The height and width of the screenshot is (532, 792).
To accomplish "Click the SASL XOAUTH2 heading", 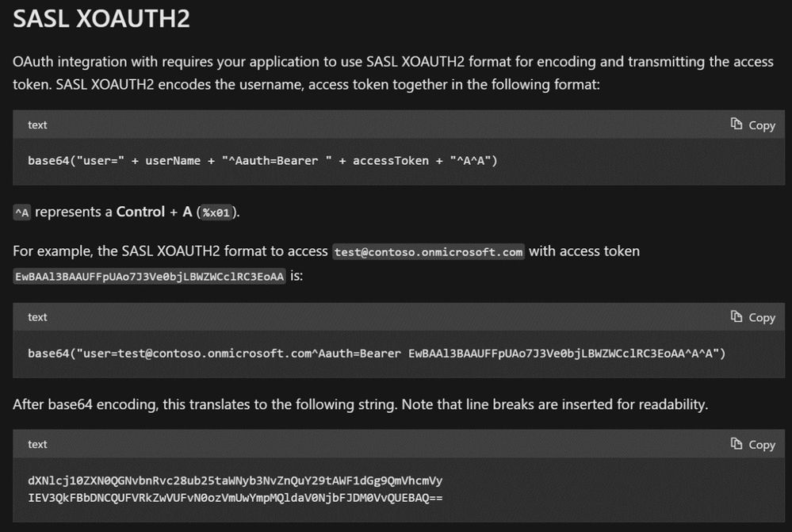I will 101,19.
